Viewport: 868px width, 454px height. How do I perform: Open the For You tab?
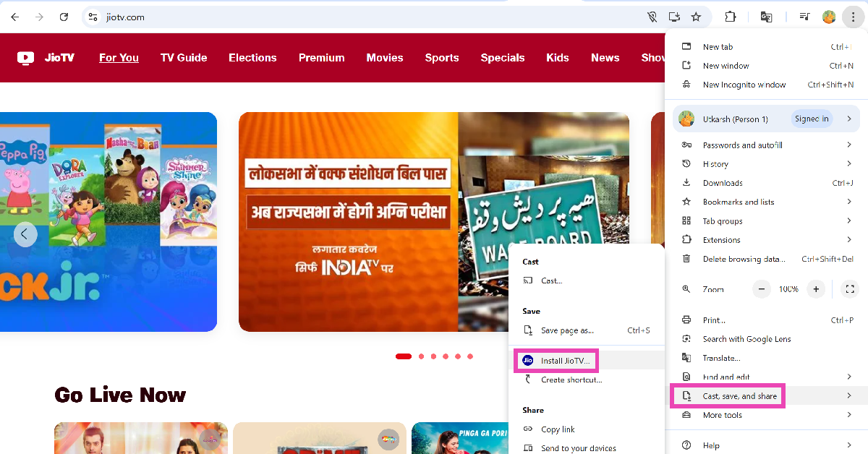pos(119,58)
